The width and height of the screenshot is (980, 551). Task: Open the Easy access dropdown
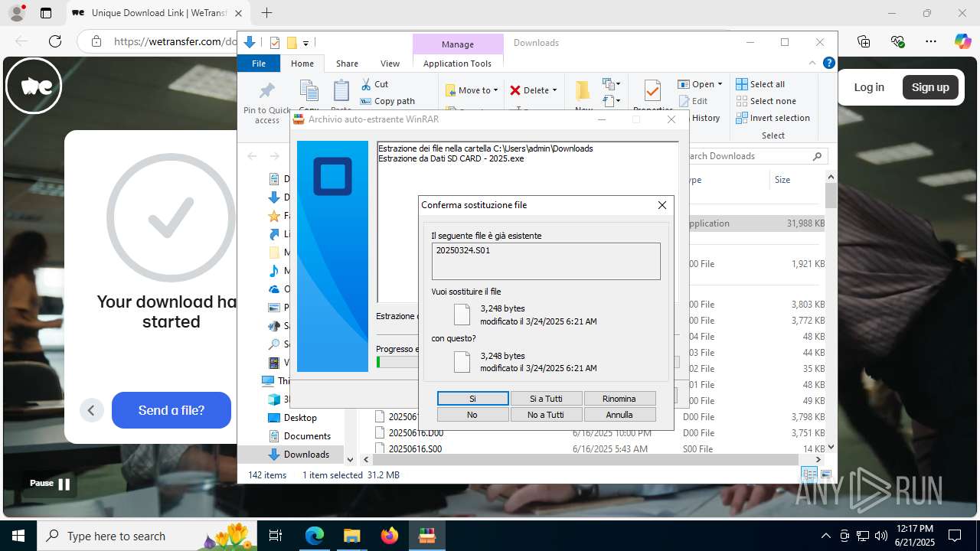coord(611,100)
